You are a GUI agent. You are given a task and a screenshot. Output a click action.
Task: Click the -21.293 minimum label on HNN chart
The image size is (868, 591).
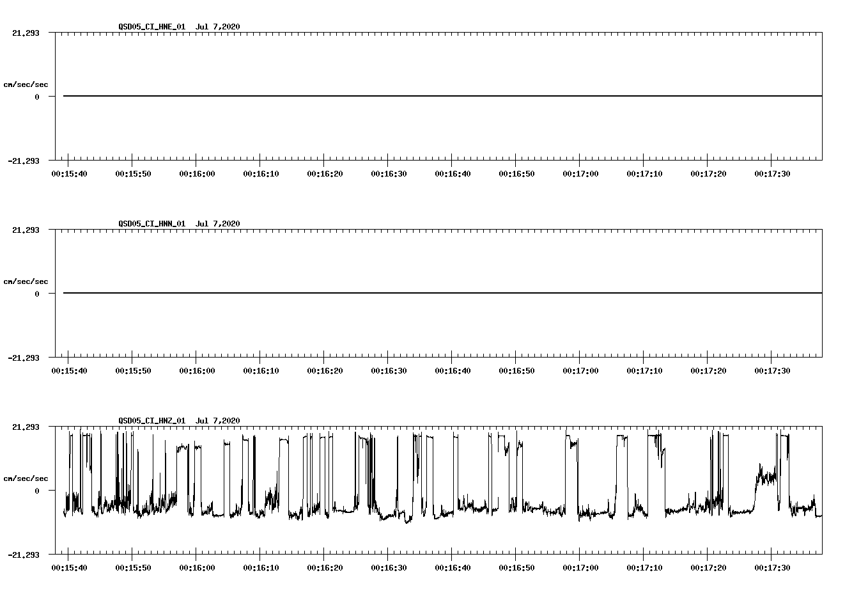coord(24,358)
